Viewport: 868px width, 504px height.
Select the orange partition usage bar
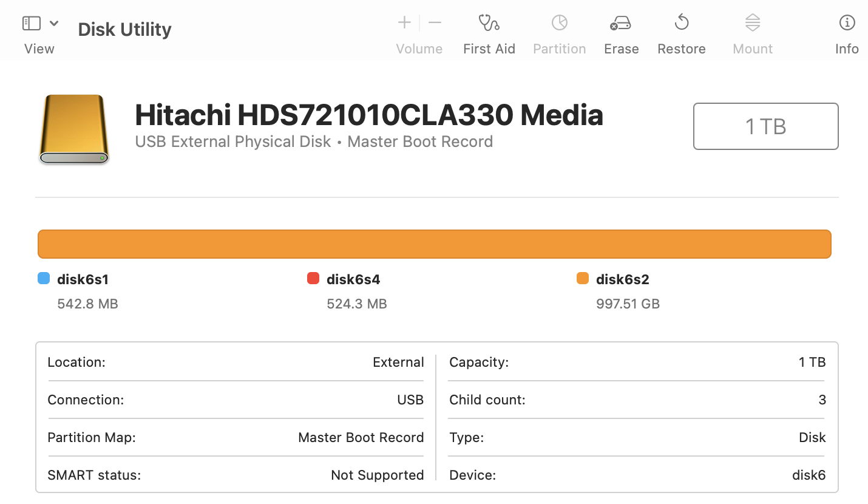[434, 244]
